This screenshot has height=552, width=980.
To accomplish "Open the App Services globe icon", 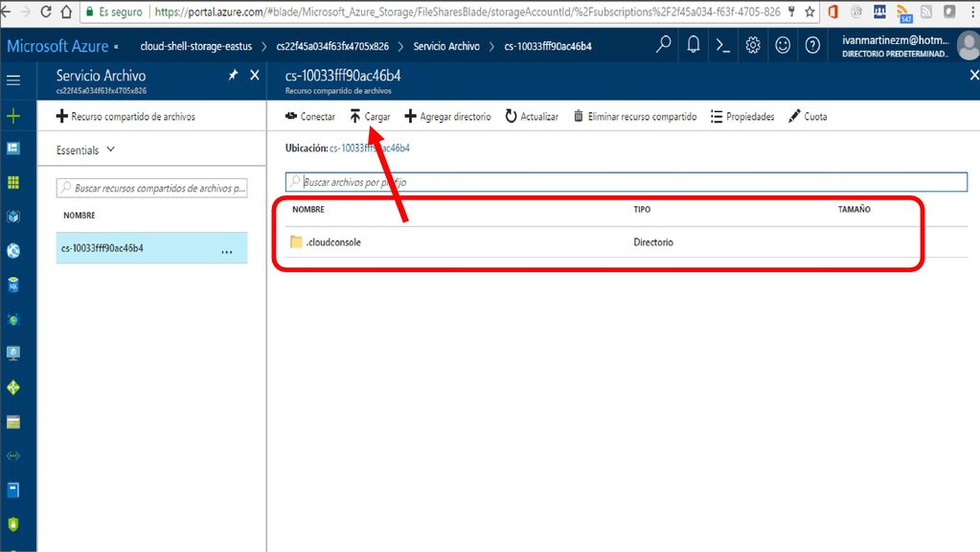I will pos(13,251).
